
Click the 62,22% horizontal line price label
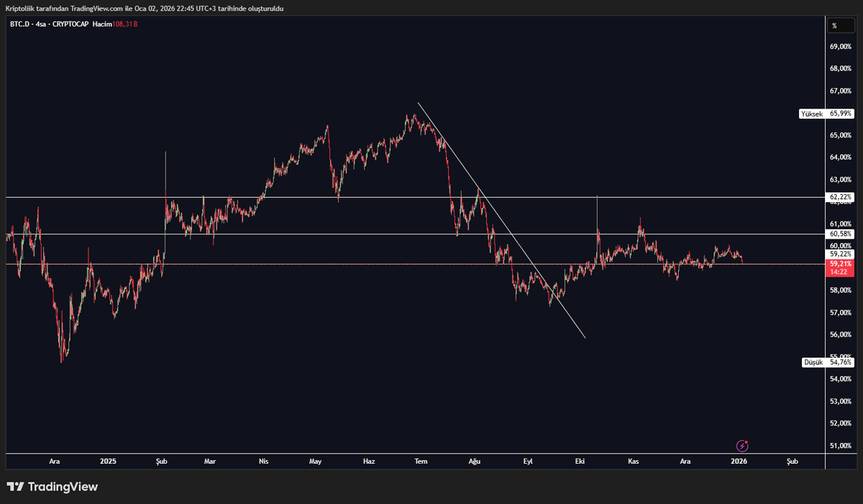pyautogui.click(x=840, y=196)
